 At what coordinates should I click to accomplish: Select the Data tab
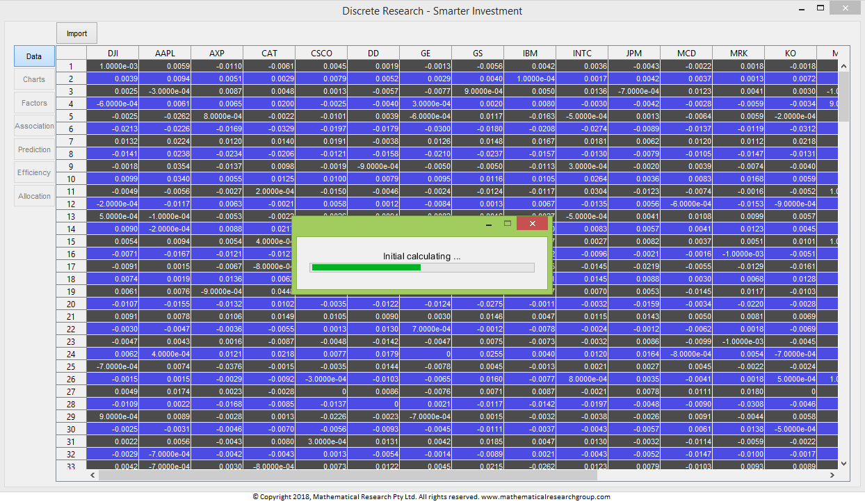coord(34,56)
